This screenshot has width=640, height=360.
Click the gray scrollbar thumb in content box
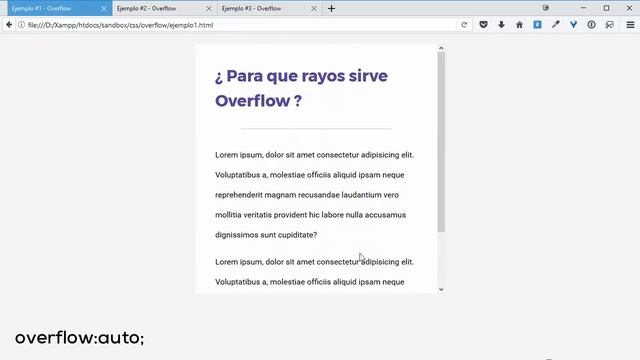441,142
